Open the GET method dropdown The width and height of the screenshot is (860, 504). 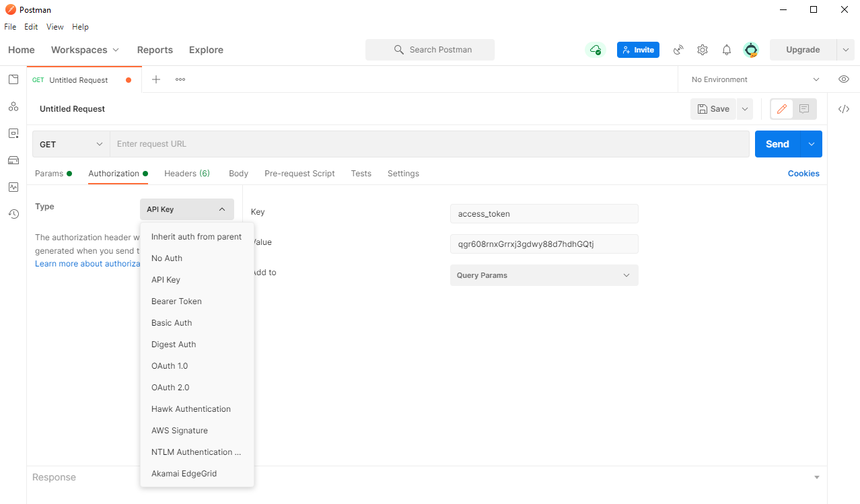click(x=70, y=143)
